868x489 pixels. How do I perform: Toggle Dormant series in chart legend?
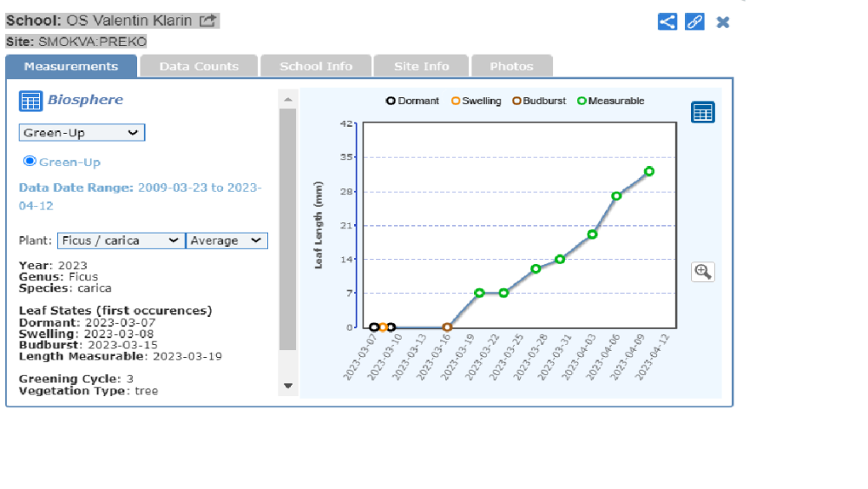pyautogui.click(x=412, y=101)
